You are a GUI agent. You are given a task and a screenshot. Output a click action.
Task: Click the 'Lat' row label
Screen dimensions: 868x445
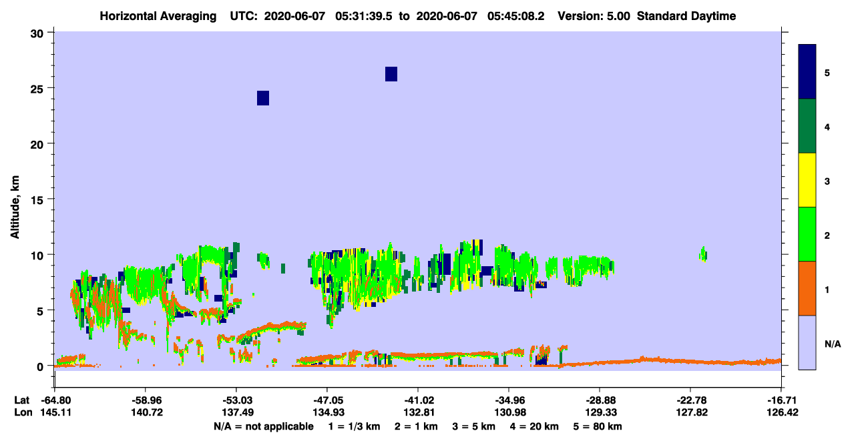21,400
